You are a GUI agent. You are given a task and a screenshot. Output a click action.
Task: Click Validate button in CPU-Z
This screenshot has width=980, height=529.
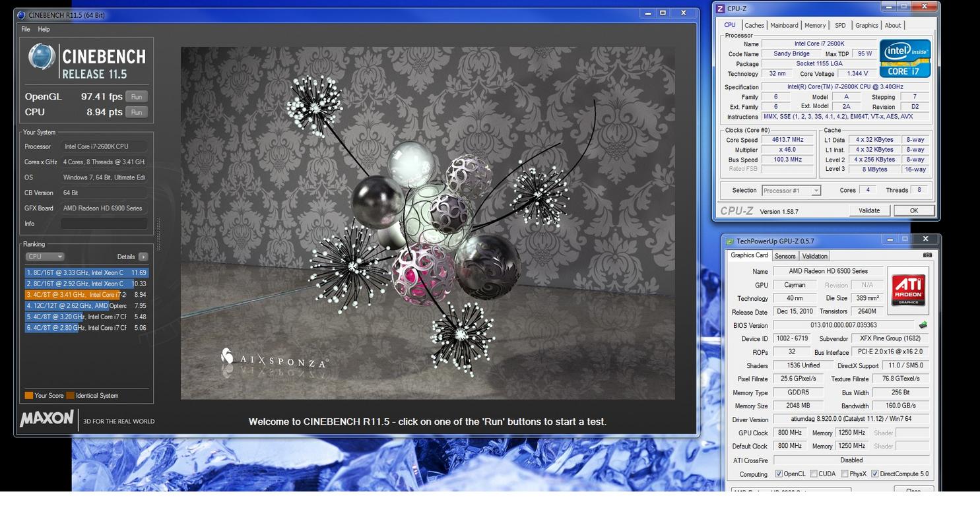click(x=868, y=210)
